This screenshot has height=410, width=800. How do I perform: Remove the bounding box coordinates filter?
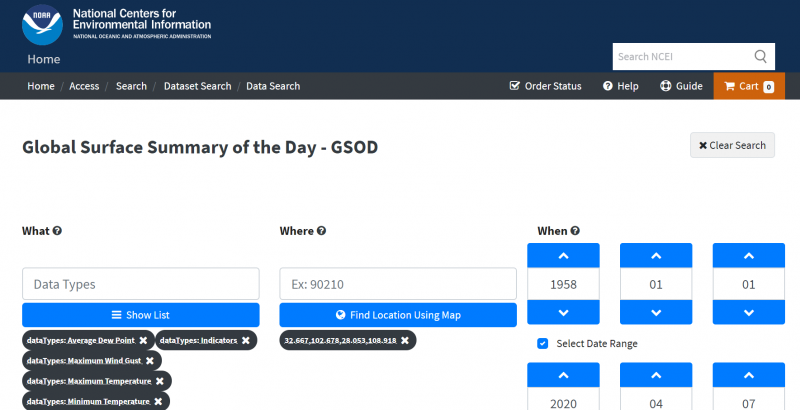pyautogui.click(x=405, y=341)
